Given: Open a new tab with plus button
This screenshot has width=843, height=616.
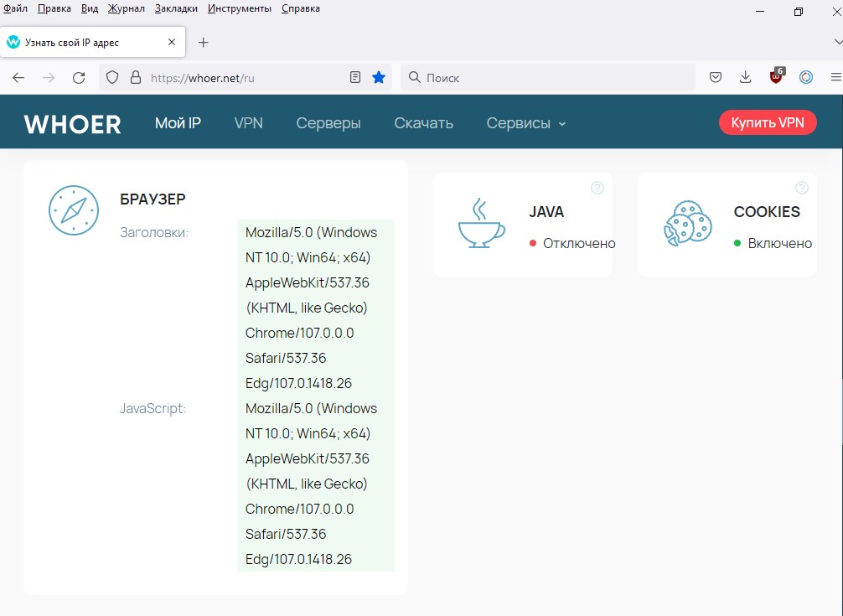Looking at the screenshot, I should click(x=203, y=43).
